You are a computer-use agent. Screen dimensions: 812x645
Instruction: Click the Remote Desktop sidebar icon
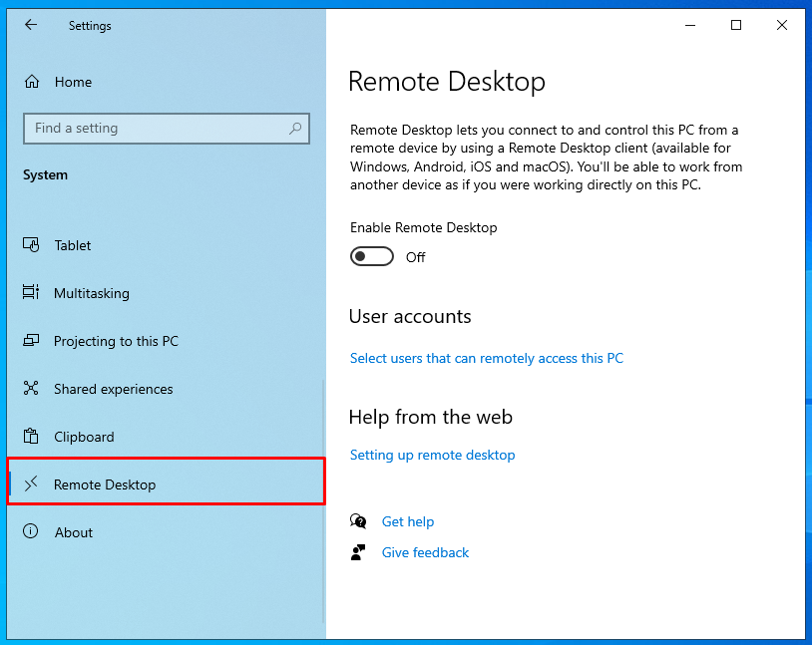tap(31, 484)
